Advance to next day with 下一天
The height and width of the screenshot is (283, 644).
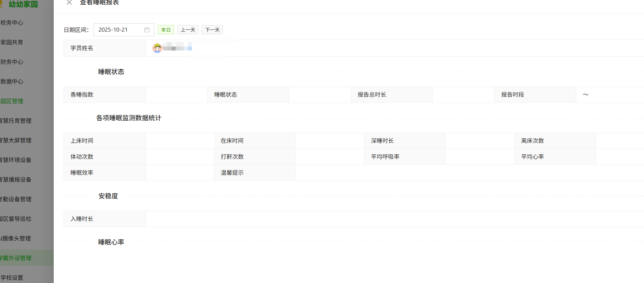tap(212, 30)
